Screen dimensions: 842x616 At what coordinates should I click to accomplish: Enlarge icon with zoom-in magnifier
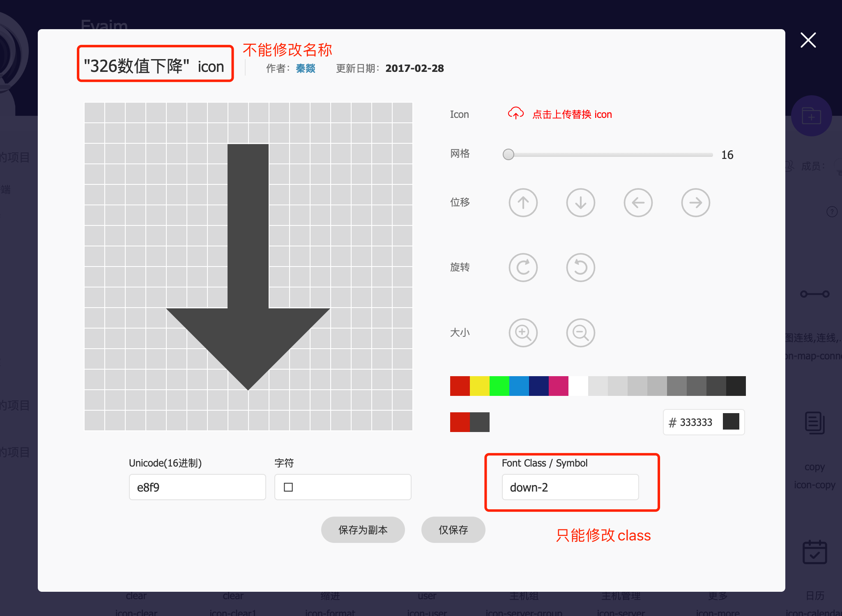(x=523, y=333)
